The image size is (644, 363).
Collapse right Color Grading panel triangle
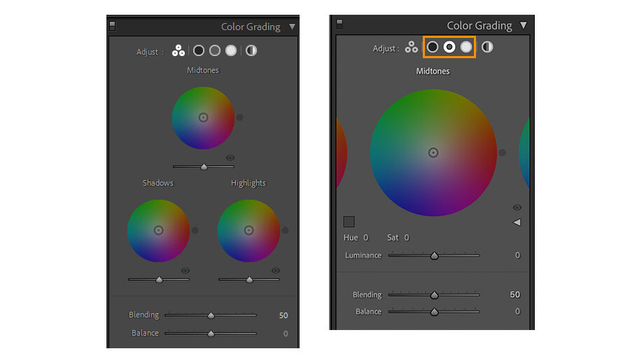pos(524,25)
